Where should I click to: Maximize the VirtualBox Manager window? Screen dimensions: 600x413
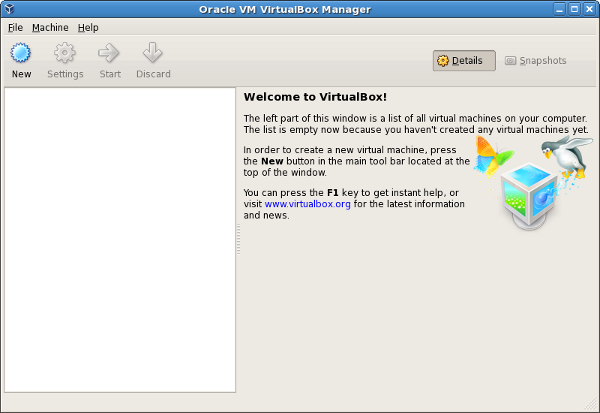(574, 9)
